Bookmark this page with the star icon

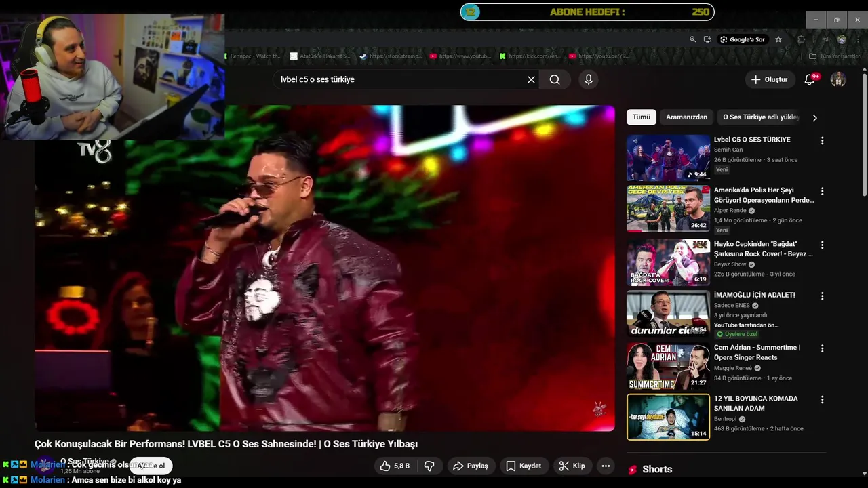778,39
